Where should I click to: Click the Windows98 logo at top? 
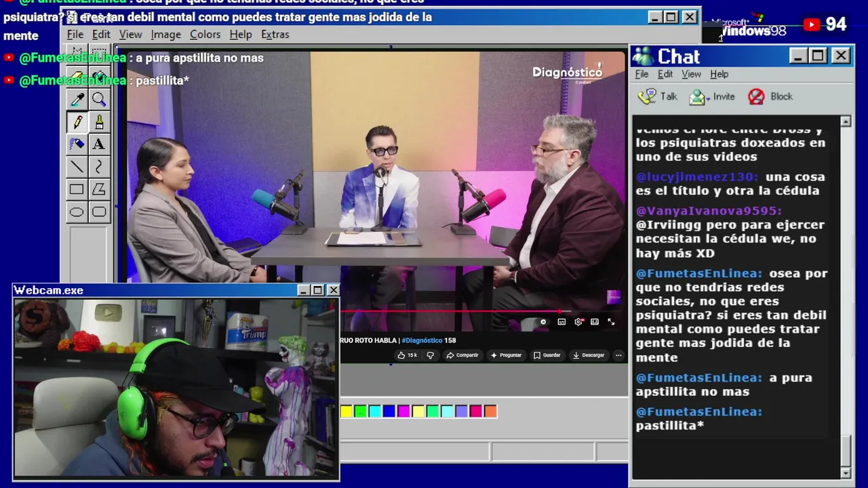tap(749, 26)
